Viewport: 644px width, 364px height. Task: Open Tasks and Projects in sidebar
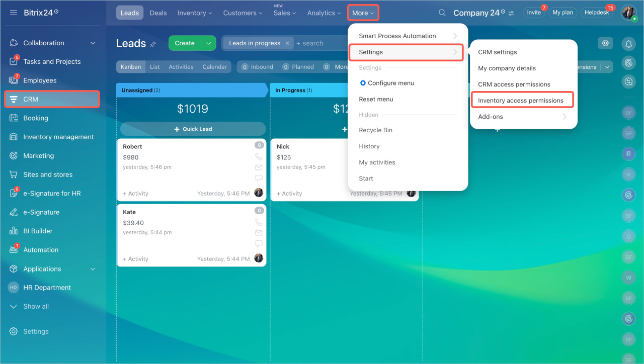[52, 61]
